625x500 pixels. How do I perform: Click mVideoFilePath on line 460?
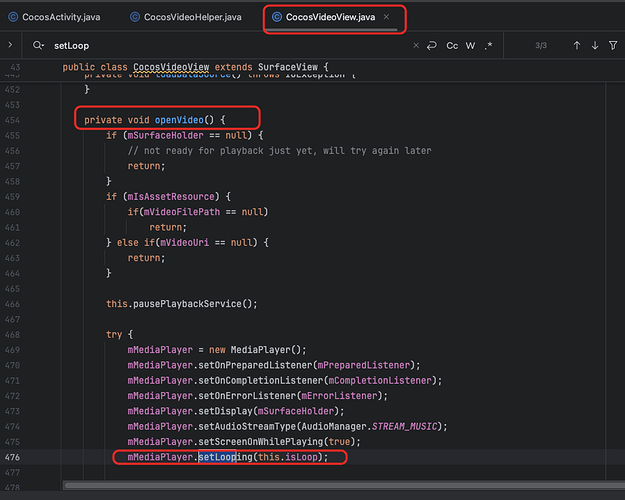[x=182, y=212]
